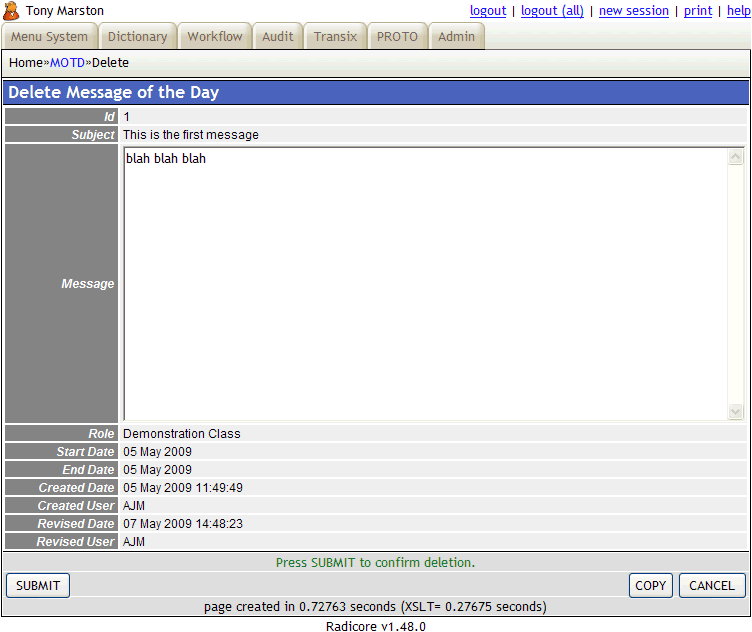Click the user avatar icon beside Tony Marston

click(x=12, y=11)
